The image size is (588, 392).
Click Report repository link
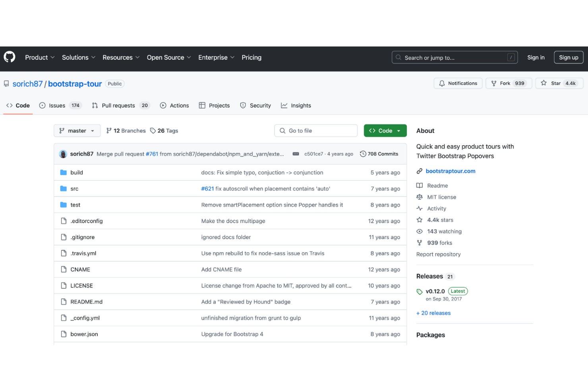click(x=439, y=255)
